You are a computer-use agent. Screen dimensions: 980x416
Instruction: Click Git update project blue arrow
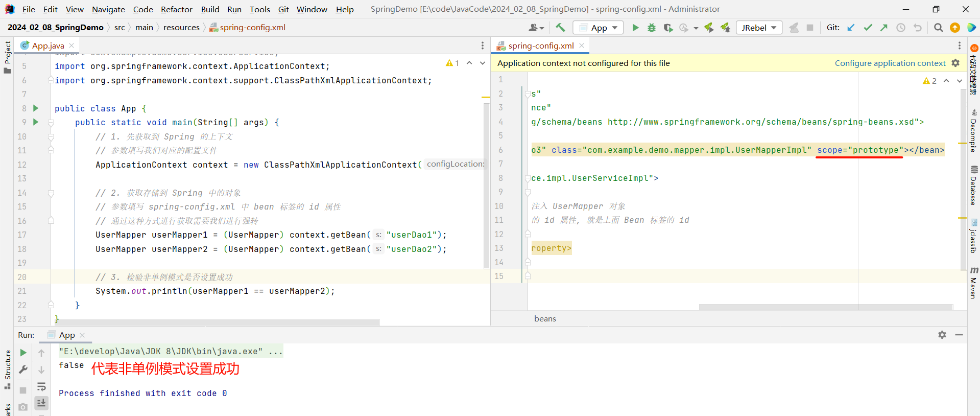pos(851,28)
